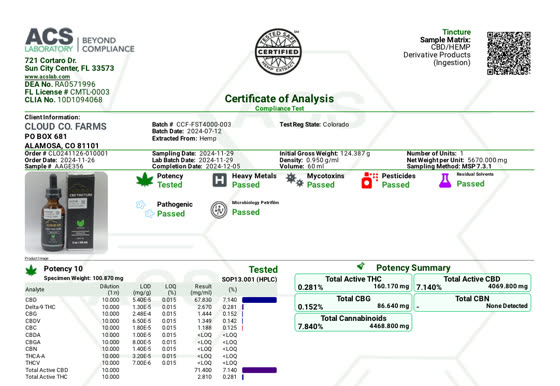Click the Potency cannabis leaf icon
The width and height of the screenshot is (560, 386).
click(145, 180)
